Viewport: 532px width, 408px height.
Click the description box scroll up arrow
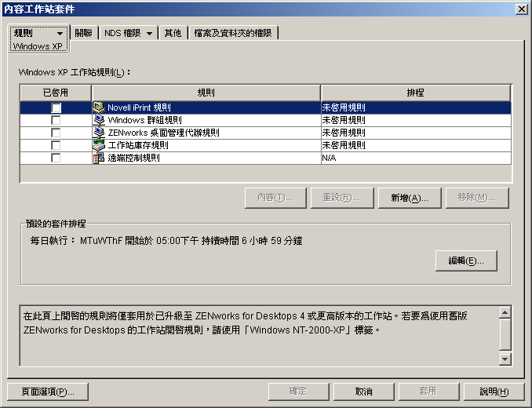[505, 312]
